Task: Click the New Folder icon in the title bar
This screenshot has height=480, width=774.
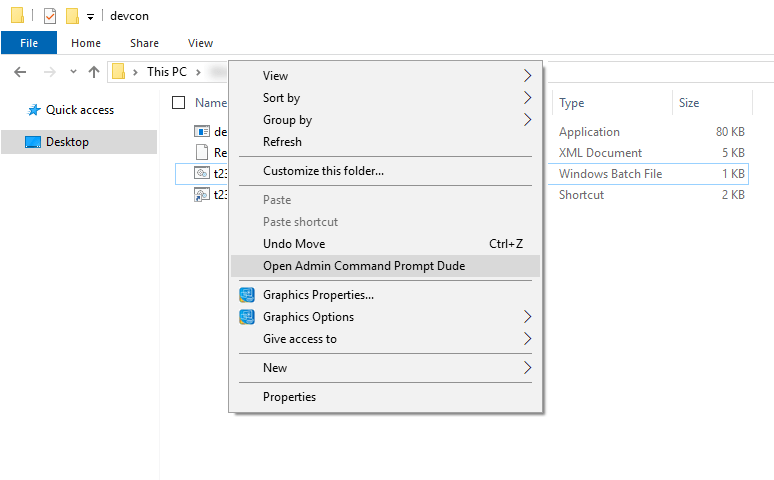Action: [x=72, y=16]
